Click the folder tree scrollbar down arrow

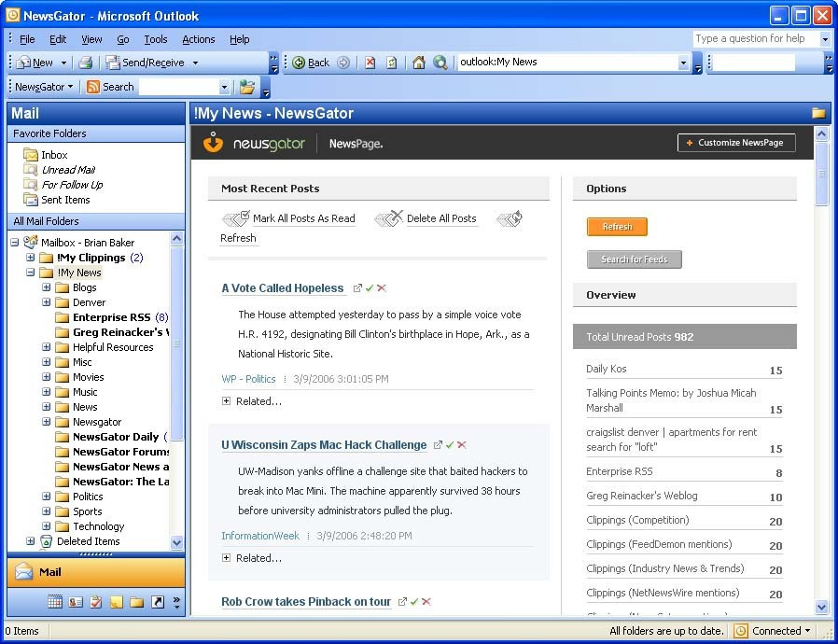(x=177, y=542)
